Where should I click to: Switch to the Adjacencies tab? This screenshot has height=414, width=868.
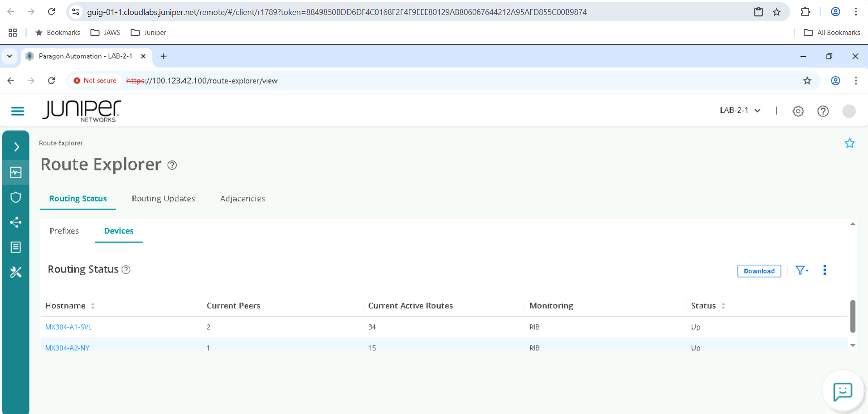[x=242, y=199]
